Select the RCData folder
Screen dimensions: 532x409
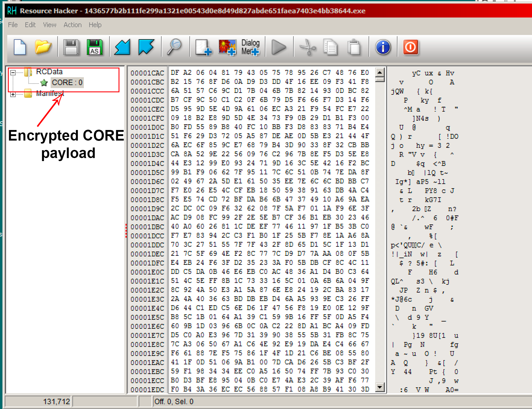click(x=49, y=72)
